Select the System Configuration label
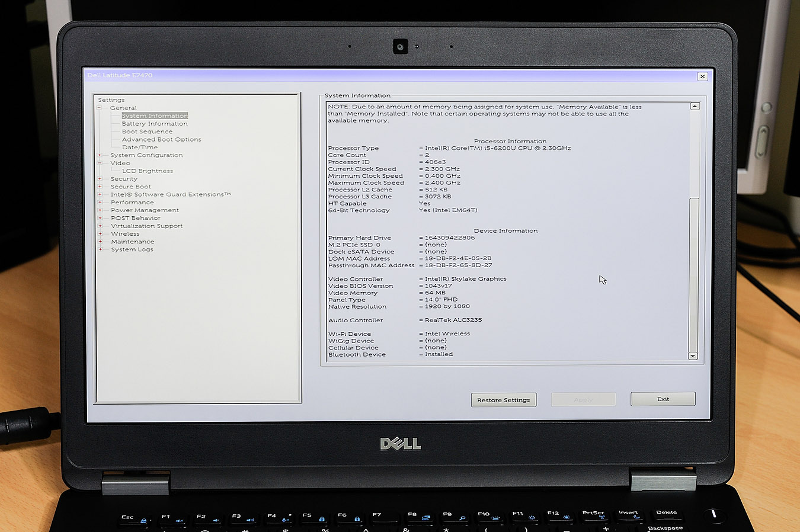 tap(146, 155)
